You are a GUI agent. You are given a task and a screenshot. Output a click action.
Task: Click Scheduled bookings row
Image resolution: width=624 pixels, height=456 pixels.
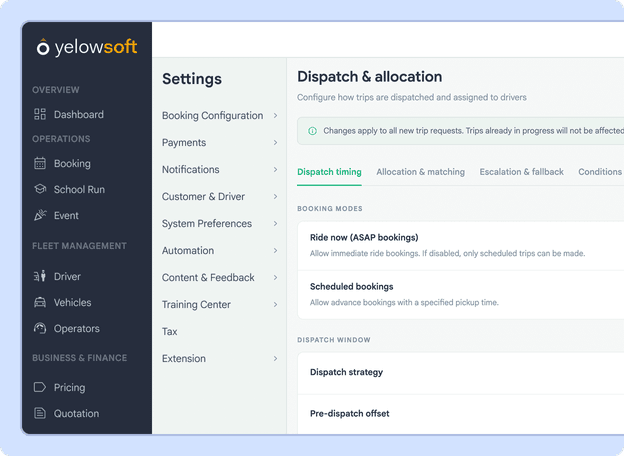(460, 295)
